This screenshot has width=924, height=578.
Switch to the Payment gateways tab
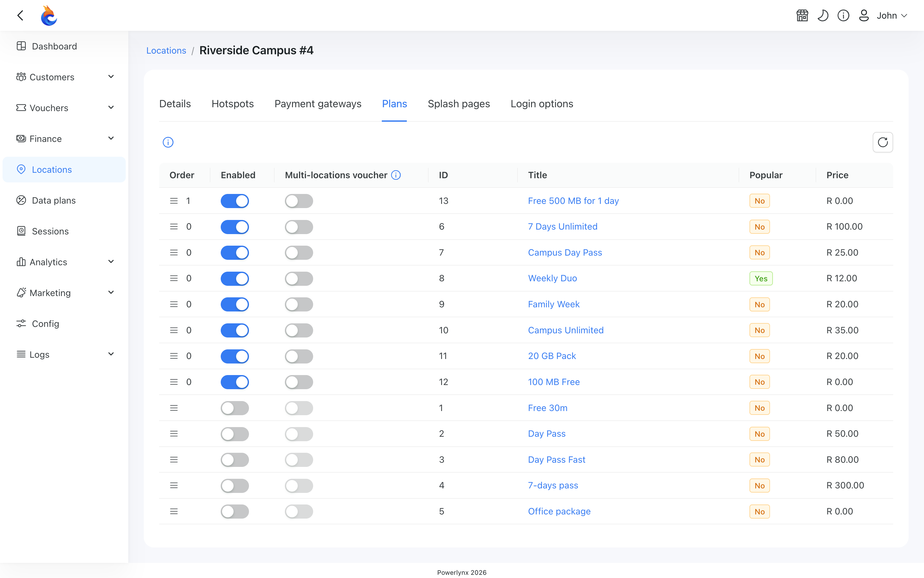pos(318,104)
